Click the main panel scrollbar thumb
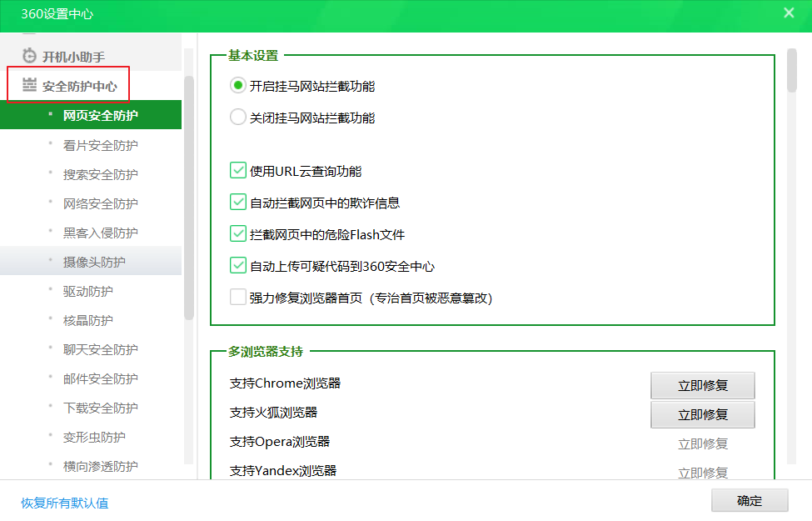This screenshot has height=521, width=812. pos(791,71)
